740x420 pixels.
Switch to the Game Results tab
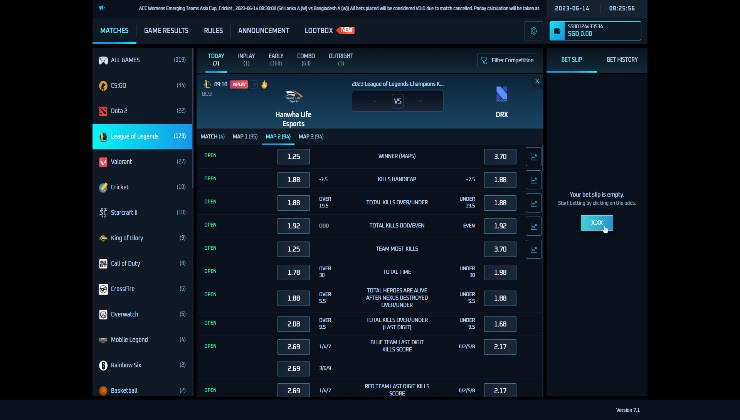166,31
